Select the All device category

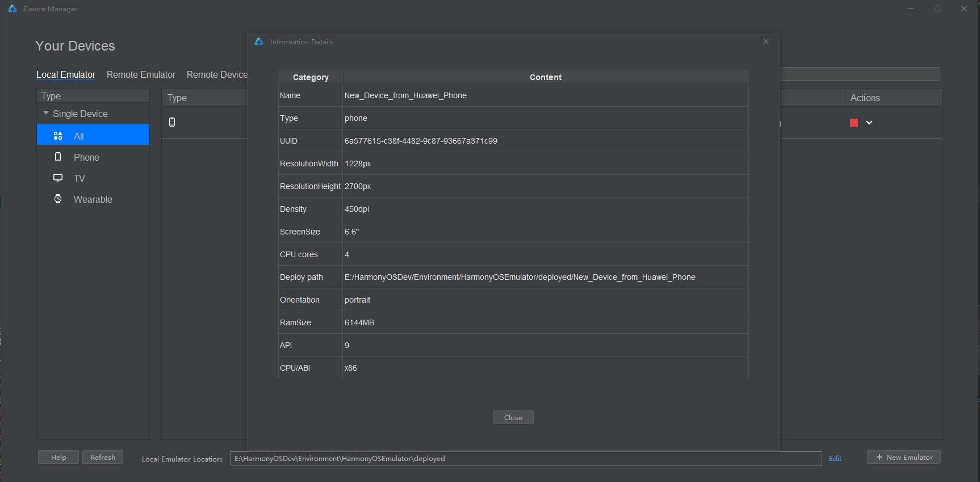pyautogui.click(x=93, y=135)
